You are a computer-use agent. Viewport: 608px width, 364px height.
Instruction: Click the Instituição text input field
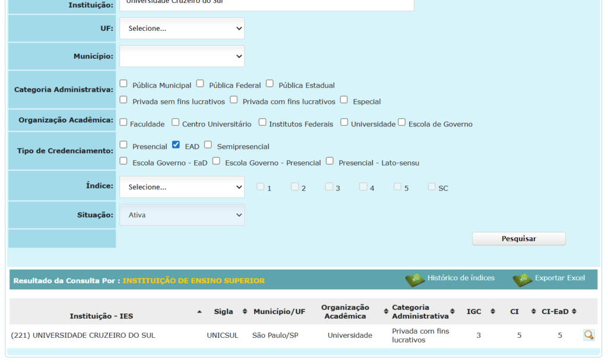(266, 4)
